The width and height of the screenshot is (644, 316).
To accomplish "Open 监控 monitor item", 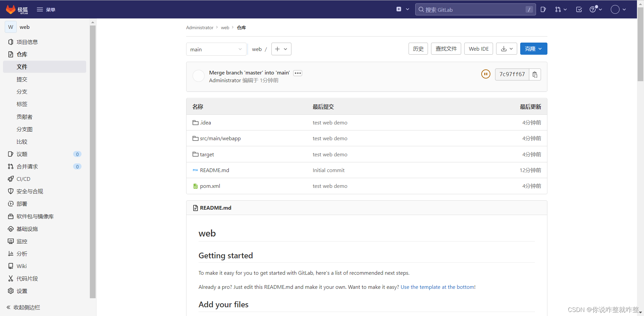I will coord(44,241).
